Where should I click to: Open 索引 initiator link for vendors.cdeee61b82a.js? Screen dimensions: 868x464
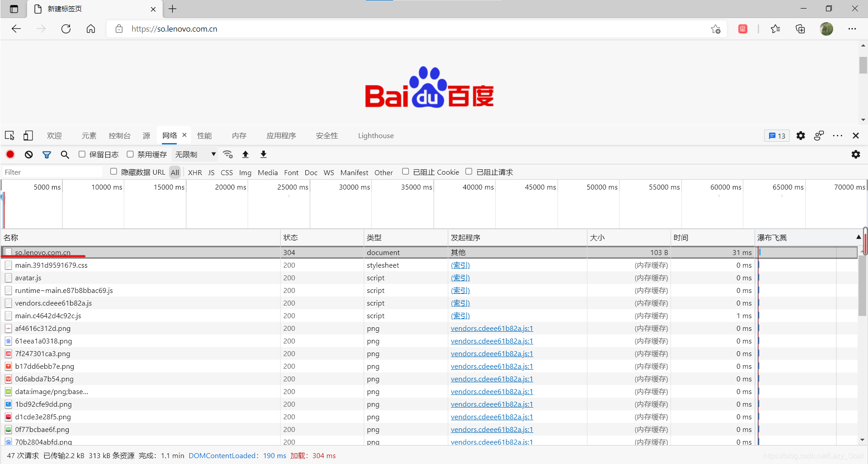click(460, 303)
